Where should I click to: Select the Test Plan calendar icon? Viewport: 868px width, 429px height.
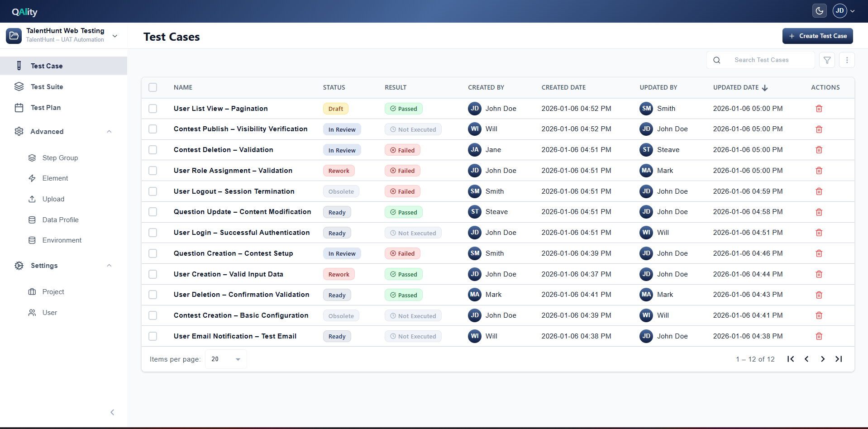[x=19, y=107]
